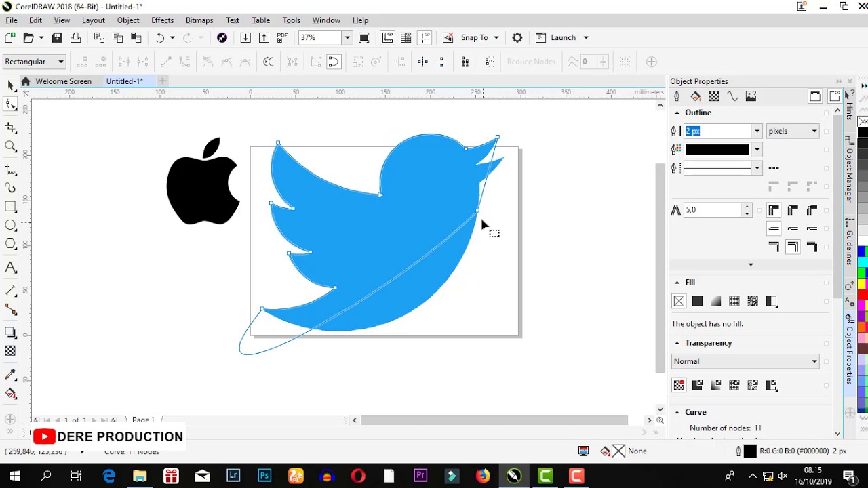The image size is (868, 488).
Task: Click the Undo arrow icon
Action: pos(159,37)
